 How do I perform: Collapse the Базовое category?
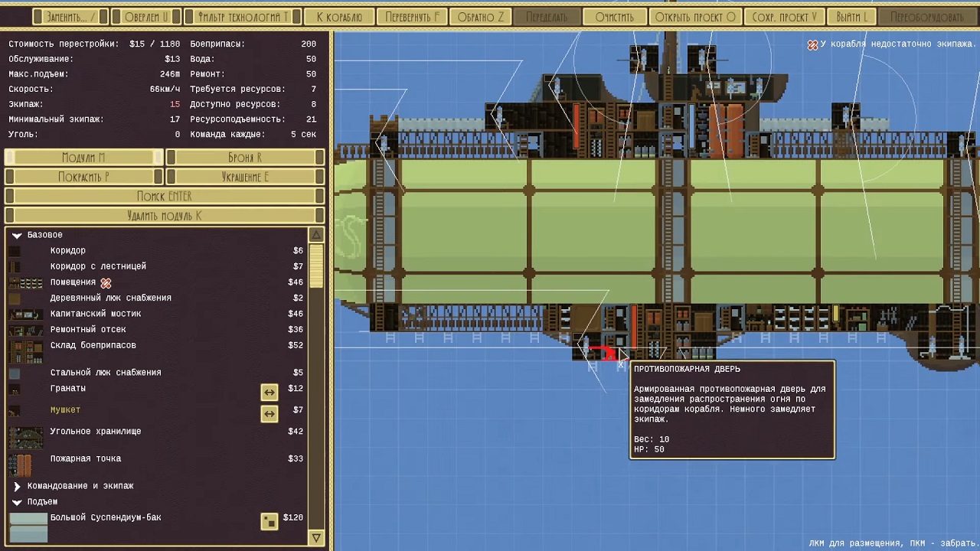17,236
